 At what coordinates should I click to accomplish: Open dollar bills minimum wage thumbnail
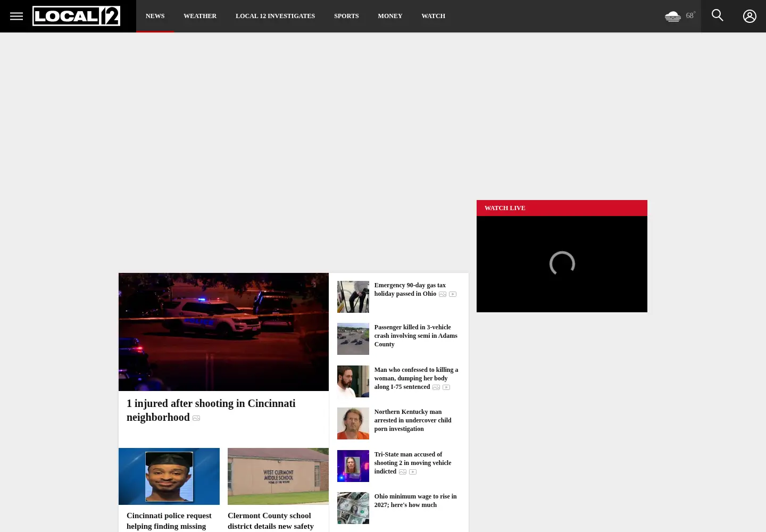point(353,508)
